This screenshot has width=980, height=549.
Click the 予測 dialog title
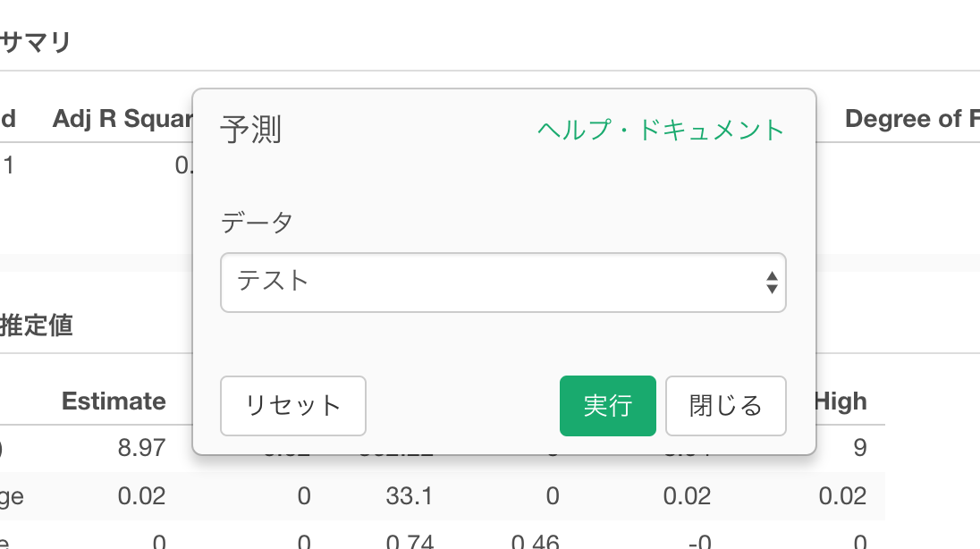pos(250,131)
